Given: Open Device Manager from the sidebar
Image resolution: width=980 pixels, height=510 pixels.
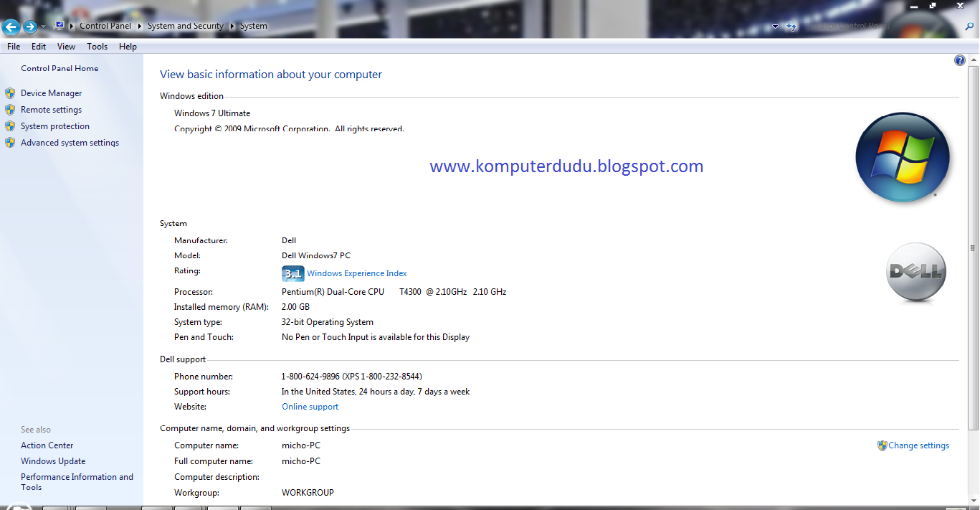Looking at the screenshot, I should coord(52,93).
